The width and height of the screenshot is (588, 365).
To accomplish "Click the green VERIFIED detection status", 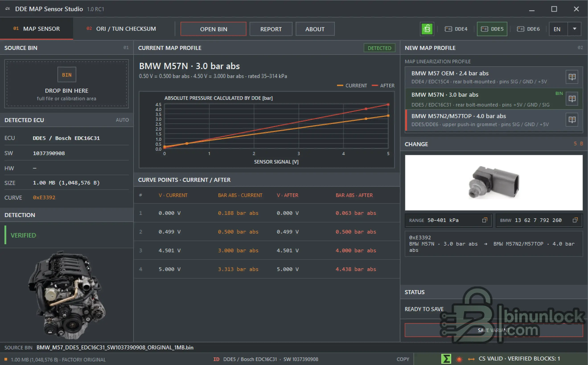I will pyautogui.click(x=23, y=235).
